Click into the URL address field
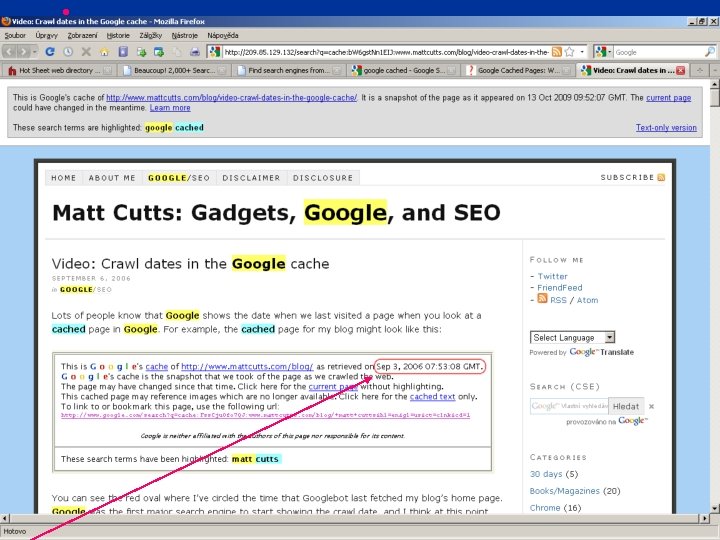This screenshot has width=720, height=540. pyautogui.click(x=386, y=52)
